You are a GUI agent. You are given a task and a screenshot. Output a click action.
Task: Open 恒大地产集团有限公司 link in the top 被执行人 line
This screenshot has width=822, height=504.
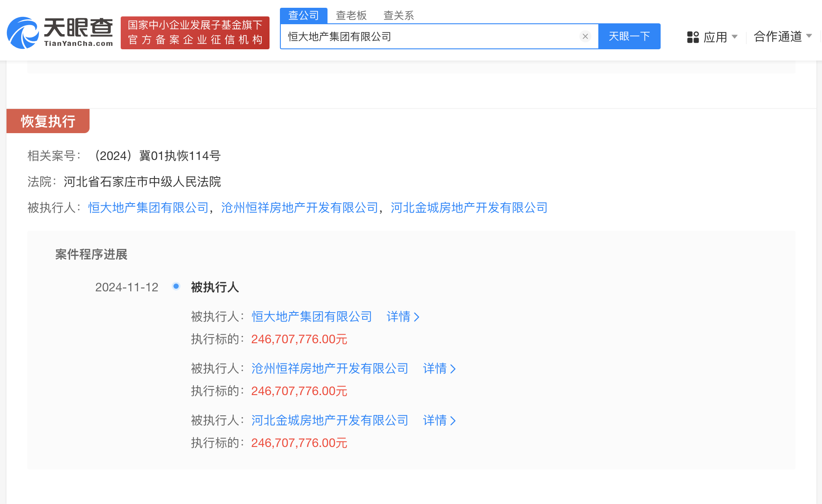click(148, 207)
